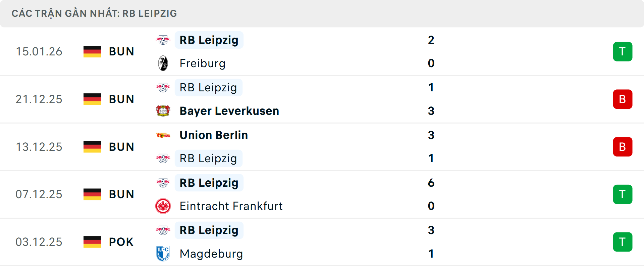Toggle the red B badge for Bayer Leverkusen match
The width and height of the screenshot is (644, 266).
[x=623, y=99]
